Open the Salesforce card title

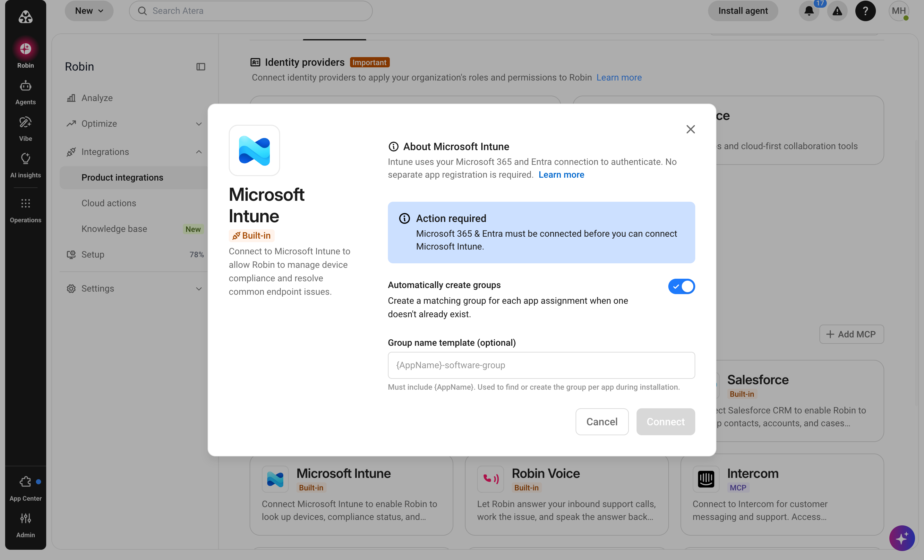757,380
